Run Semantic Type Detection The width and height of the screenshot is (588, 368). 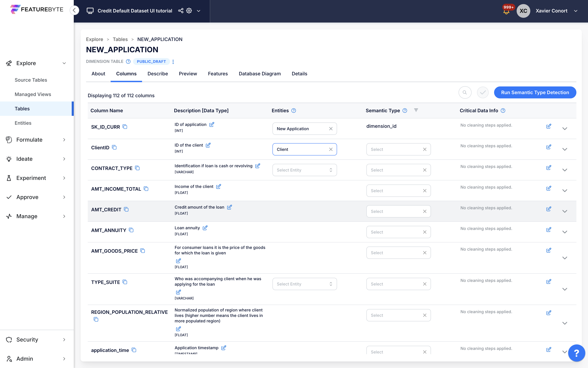tap(535, 92)
